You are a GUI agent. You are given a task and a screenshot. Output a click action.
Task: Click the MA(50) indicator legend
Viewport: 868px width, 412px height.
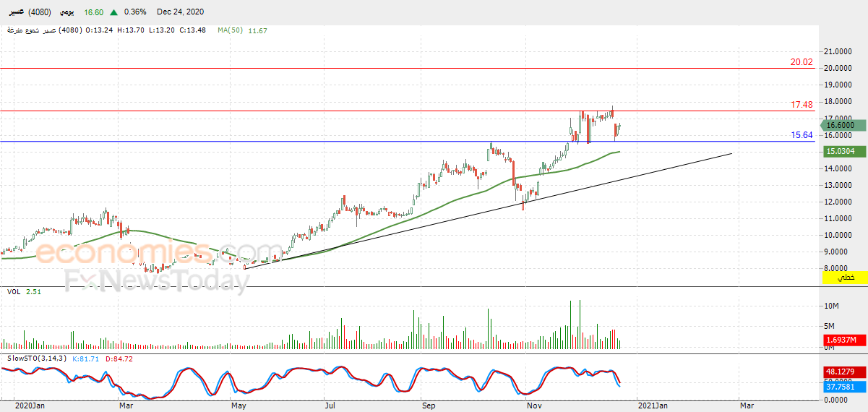[x=242, y=30]
